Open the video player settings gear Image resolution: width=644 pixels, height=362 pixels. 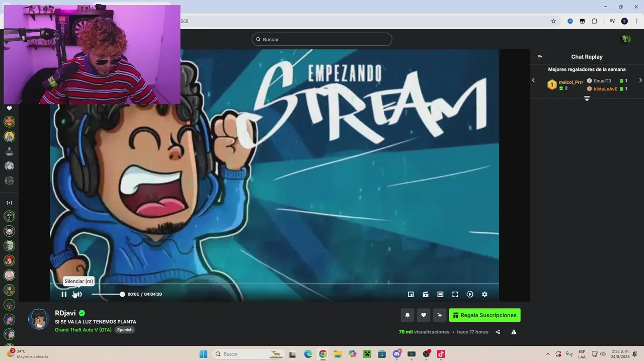coord(485,294)
